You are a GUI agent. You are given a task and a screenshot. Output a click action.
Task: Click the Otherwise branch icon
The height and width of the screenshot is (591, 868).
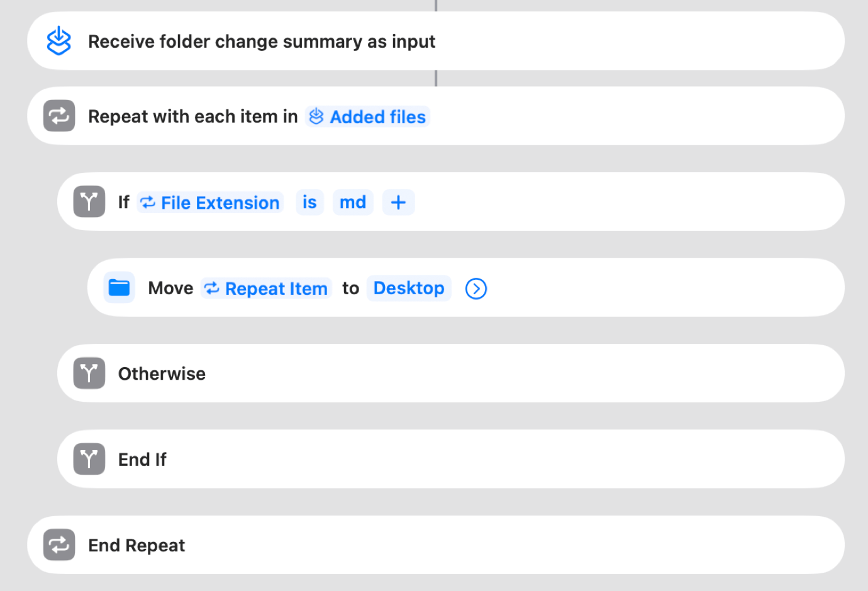click(89, 373)
